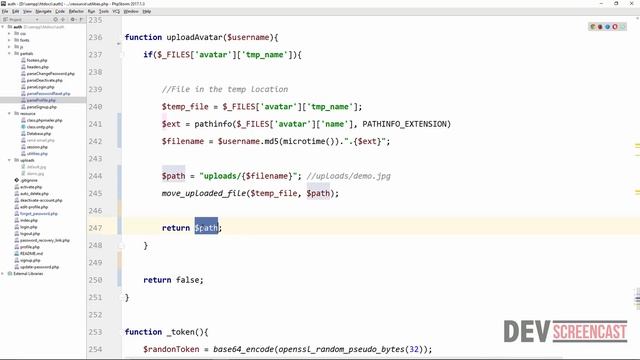The width and height of the screenshot is (640, 360).
Task: Open the View menu
Action: tap(27, 11)
